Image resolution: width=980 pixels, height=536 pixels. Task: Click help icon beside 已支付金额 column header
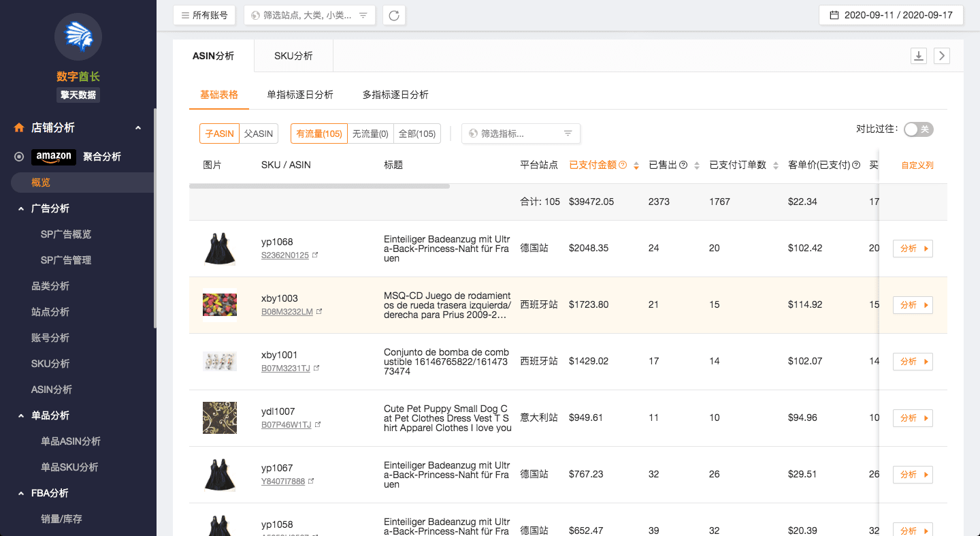[623, 165]
